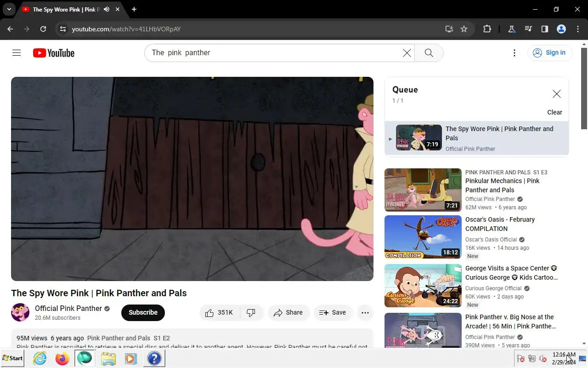Open the Chrome profile avatar
588x368 pixels.
click(561, 29)
